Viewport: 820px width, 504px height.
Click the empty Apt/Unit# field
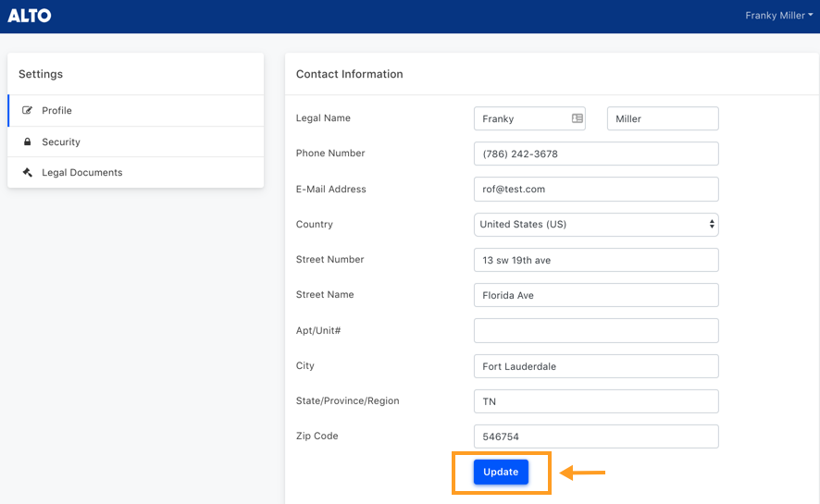(x=596, y=330)
